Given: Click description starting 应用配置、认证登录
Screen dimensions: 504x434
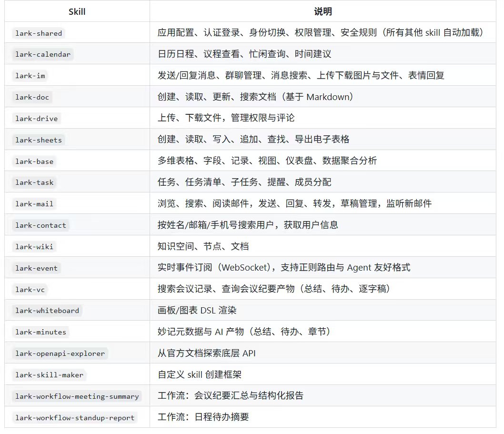Looking at the screenshot, I should click(321, 33).
